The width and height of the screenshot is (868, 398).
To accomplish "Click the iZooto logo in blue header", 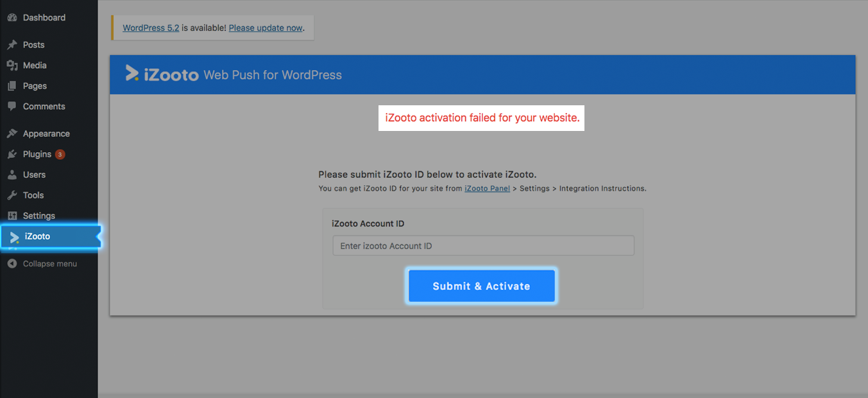I will pyautogui.click(x=162, y=74).
